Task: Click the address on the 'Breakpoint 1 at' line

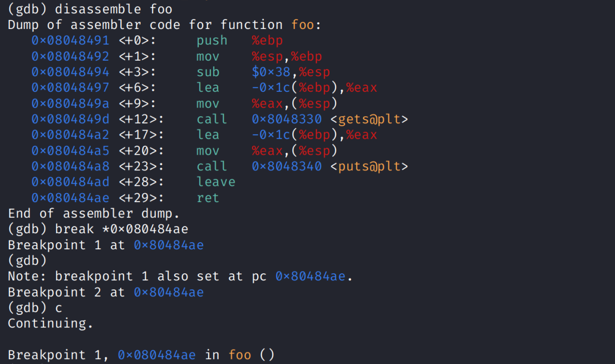Action: click(169, 245)
